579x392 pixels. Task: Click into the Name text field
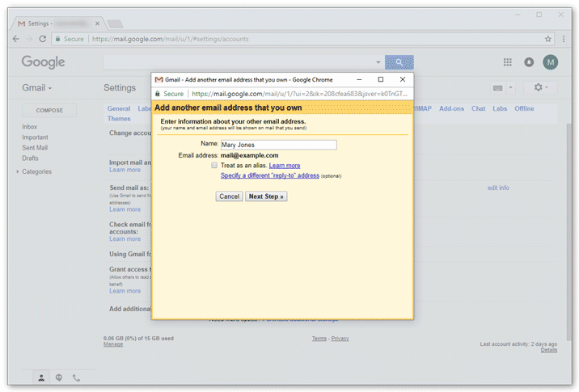click(x=278, y=145)
